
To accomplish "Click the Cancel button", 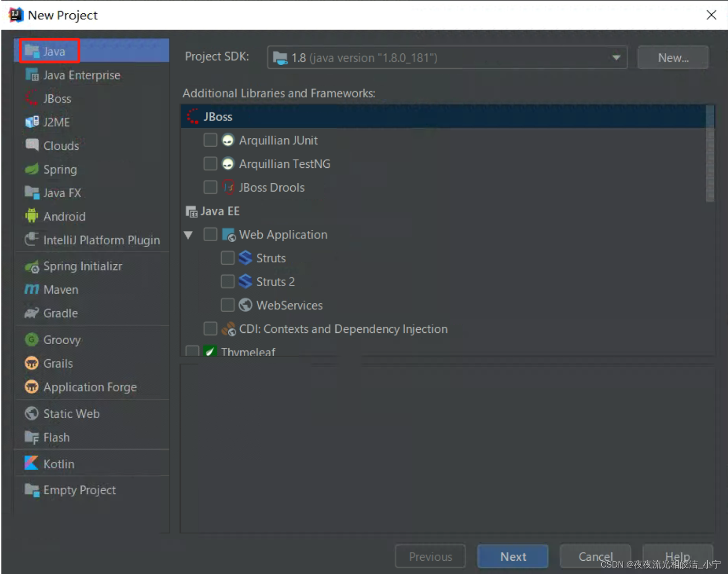I will [595, 557].
